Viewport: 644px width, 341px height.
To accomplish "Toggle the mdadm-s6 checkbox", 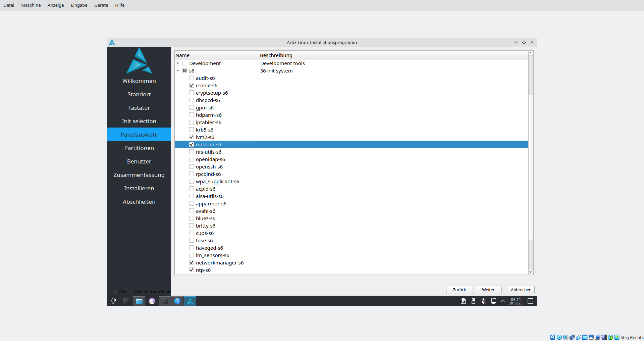I will [192, 144].
